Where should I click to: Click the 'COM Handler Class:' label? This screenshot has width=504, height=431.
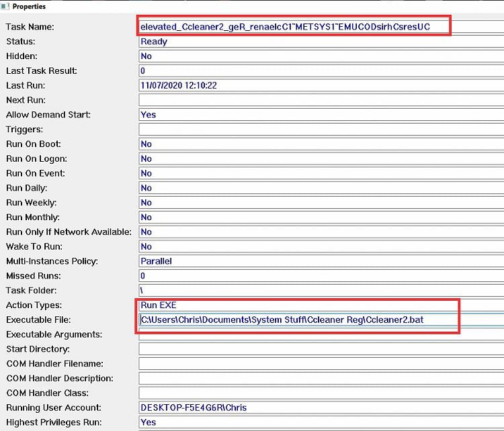coord(47,393)
